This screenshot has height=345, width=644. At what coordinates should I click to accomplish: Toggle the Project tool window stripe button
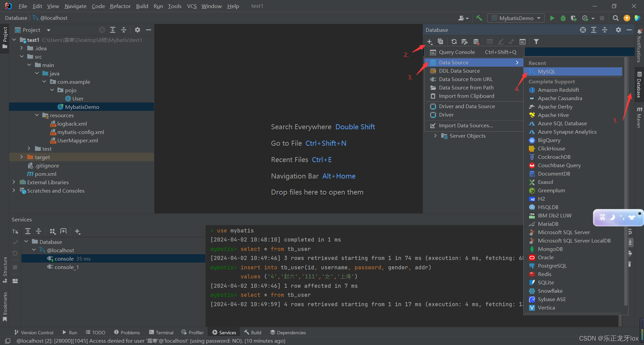coord(5,38)
